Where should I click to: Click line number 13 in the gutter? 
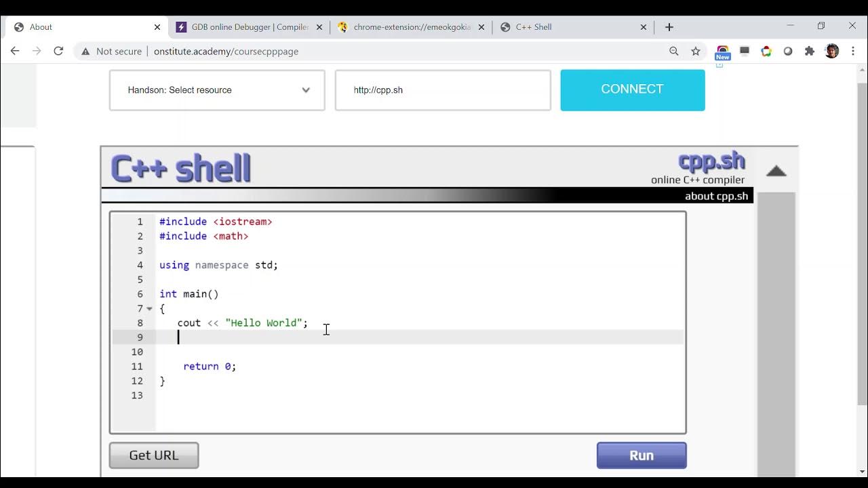click(138, 395)
